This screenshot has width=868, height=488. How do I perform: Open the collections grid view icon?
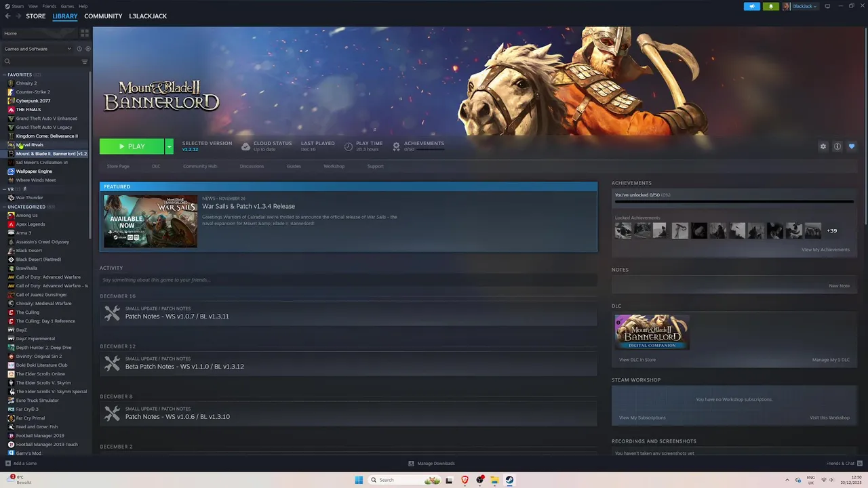pos(85,33)
